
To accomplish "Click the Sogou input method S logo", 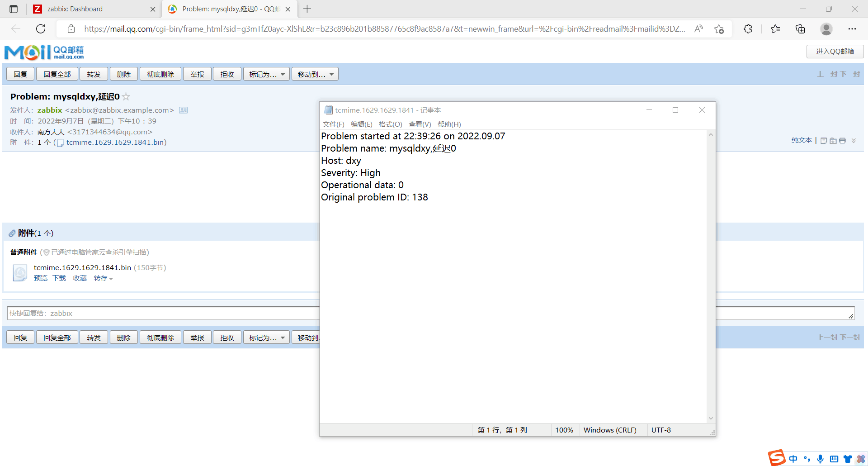I will [x=777, y=458].
